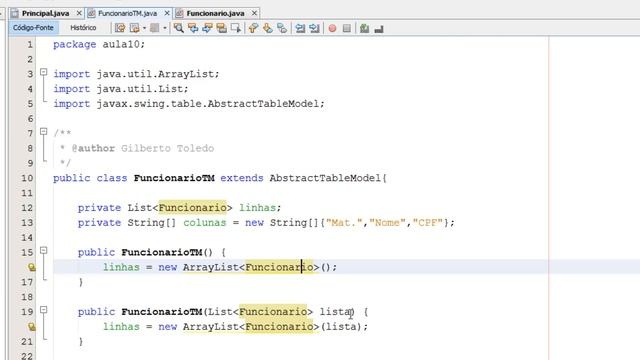Viewport: 640px width, 360px height.
Task: Click the hint lightbulb on line 16
Action: click(31, 267)
